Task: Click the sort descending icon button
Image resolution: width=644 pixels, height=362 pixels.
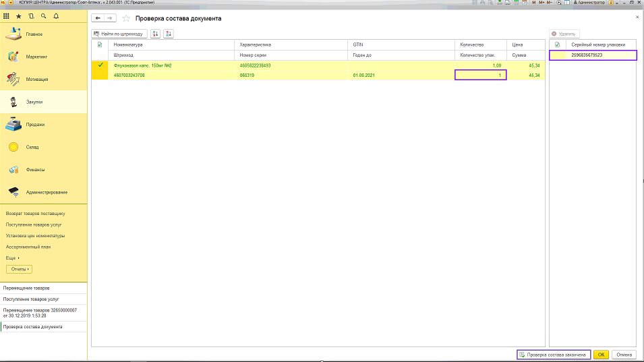Action: coord(169,34)
